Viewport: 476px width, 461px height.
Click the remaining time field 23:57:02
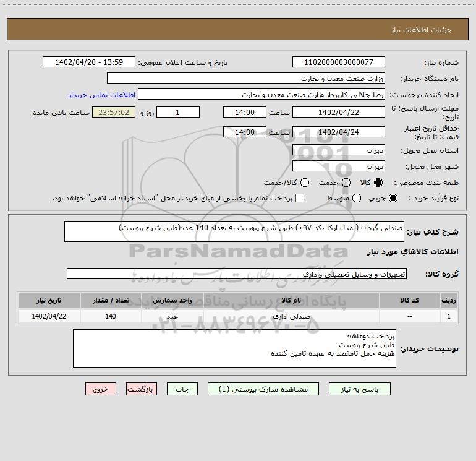[114, 112]
